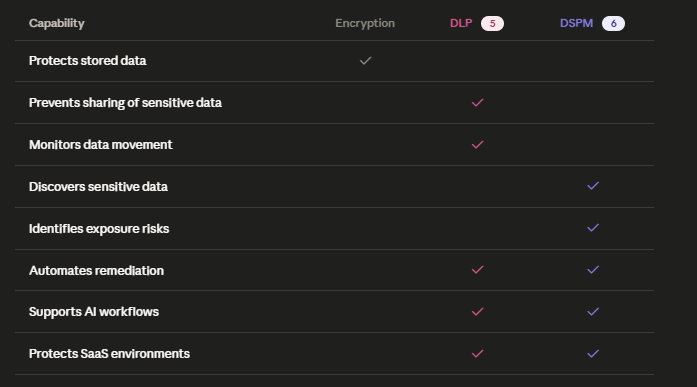Select the DSPM column header
697x387 pixels.
(x=577, y=23)
